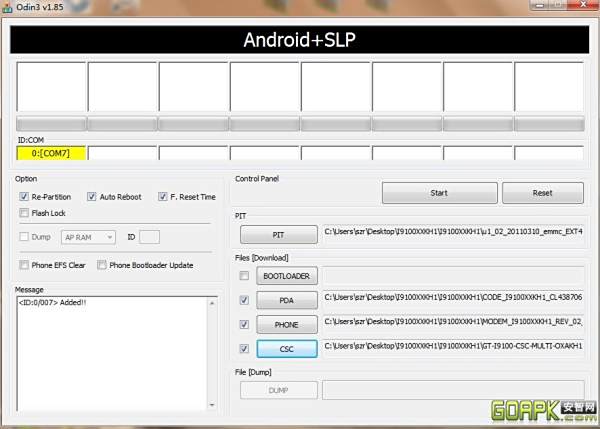Close the Odin3 window
Screen dimensions: 600x429
pos(583,5)
